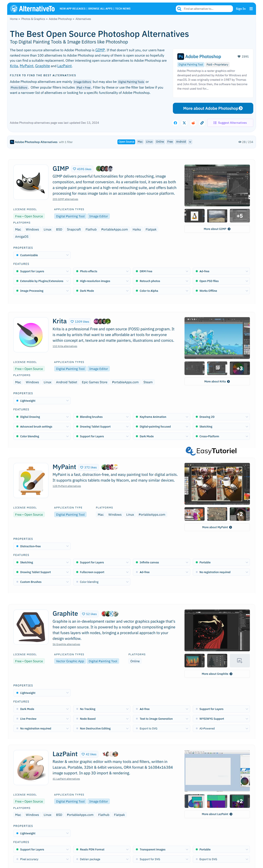
Task: Expand GIMP Customizable property
Action: [x=42, y=255]
